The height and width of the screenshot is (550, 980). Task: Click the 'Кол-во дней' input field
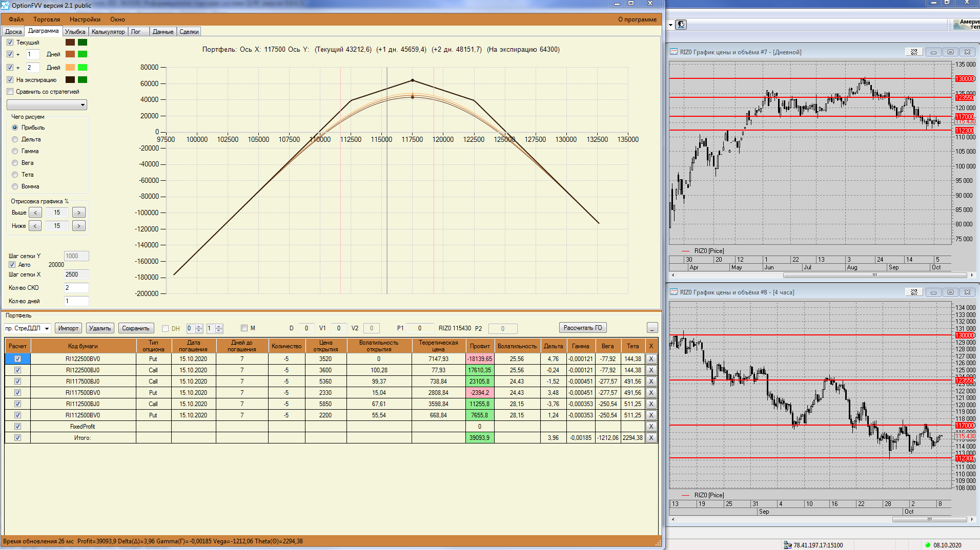click(x=76, y=301)
